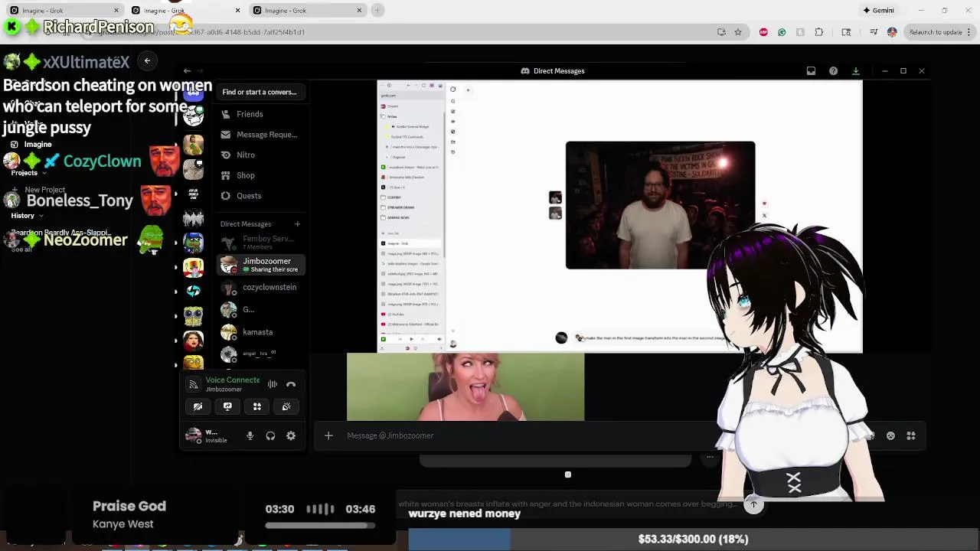Open the Jimbozoomer direct message
The height and width of the screenshot is (551, 980).
pos(260,265)
